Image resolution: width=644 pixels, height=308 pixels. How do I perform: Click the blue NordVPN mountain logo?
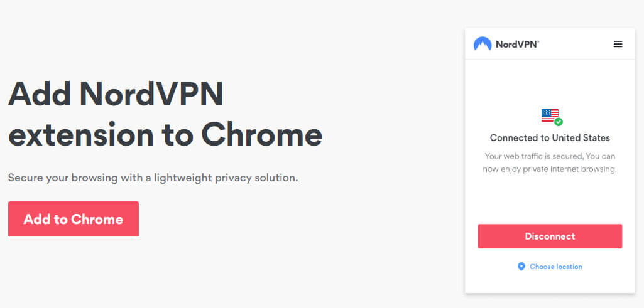(482, 44)
